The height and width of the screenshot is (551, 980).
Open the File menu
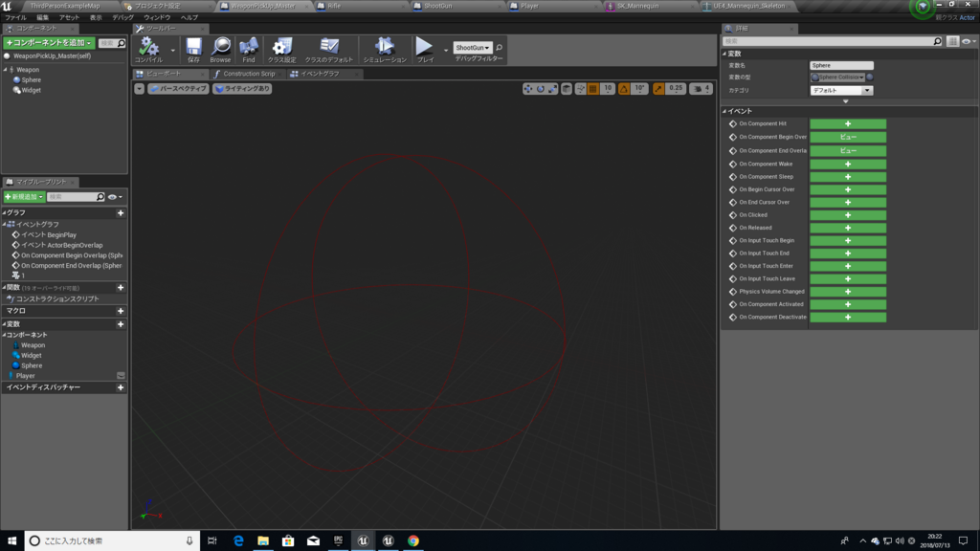(x=16, y=18)
